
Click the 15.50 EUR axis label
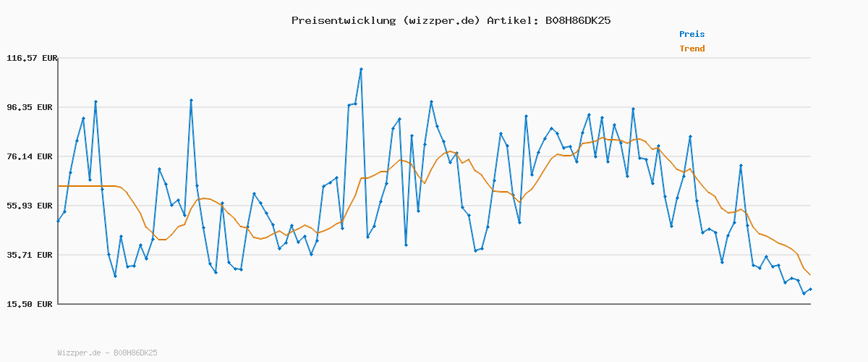[x=32, y=304]
